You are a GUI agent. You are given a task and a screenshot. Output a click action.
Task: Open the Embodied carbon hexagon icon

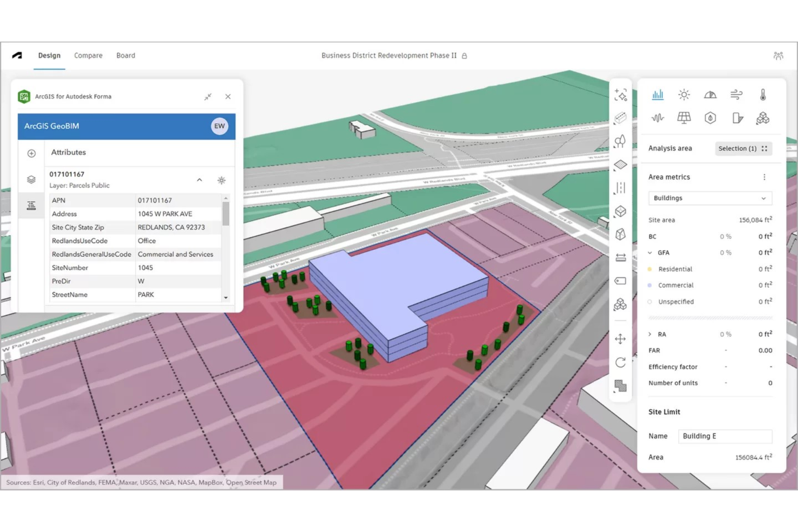pyautogui.click(x=710, y=118)
